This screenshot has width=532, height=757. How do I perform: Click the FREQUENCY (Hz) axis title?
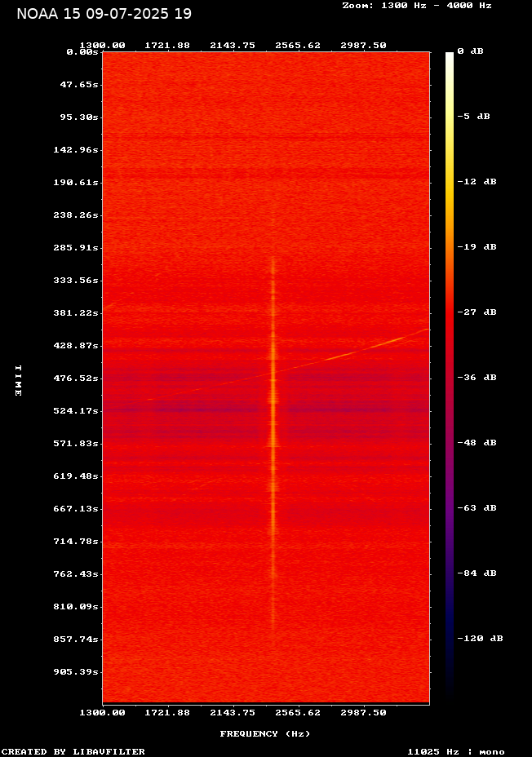coord(265,734)
